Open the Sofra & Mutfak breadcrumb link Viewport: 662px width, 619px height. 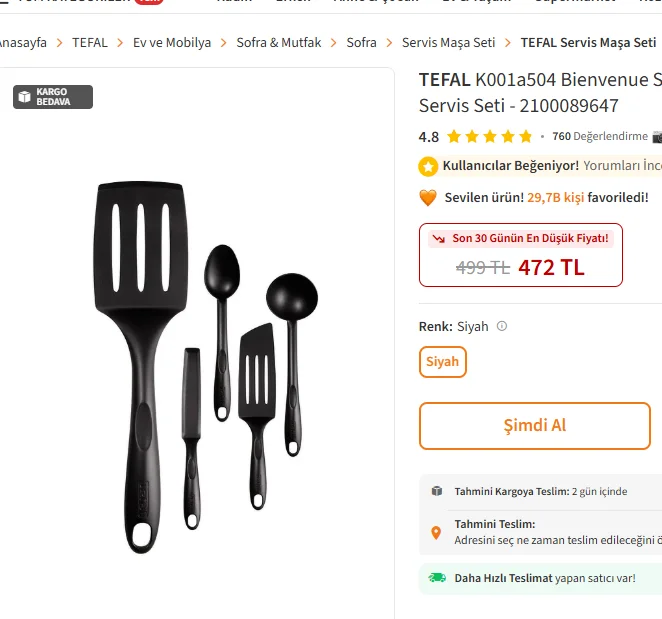[x=279, y=43]
